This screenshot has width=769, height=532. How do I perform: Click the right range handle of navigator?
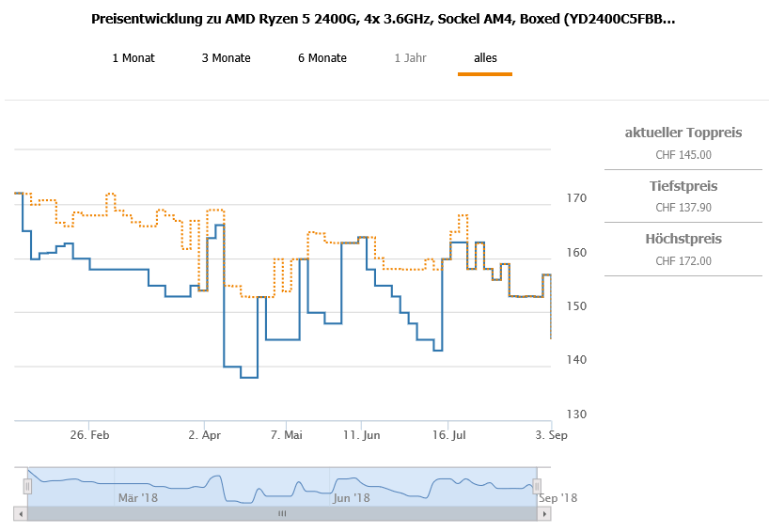(x=537, y=486)
